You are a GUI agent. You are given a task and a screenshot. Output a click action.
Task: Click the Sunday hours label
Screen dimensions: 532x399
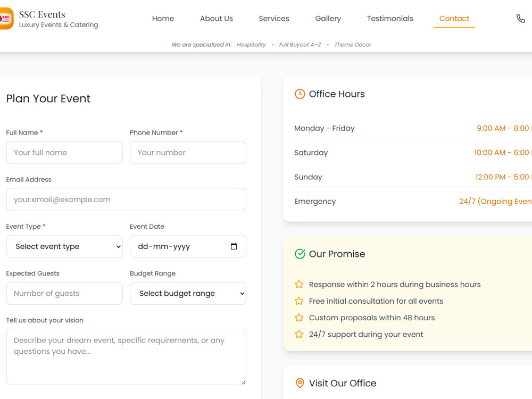tap(308, 177)
